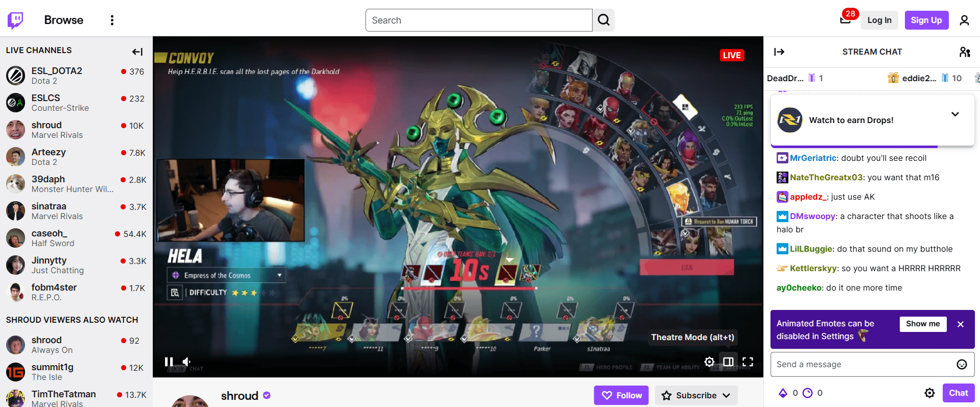Open sinatraa's Marvel Rivals channel
Image resolution: width=980 pixels, height=407 pixels.
pos(76,211)
